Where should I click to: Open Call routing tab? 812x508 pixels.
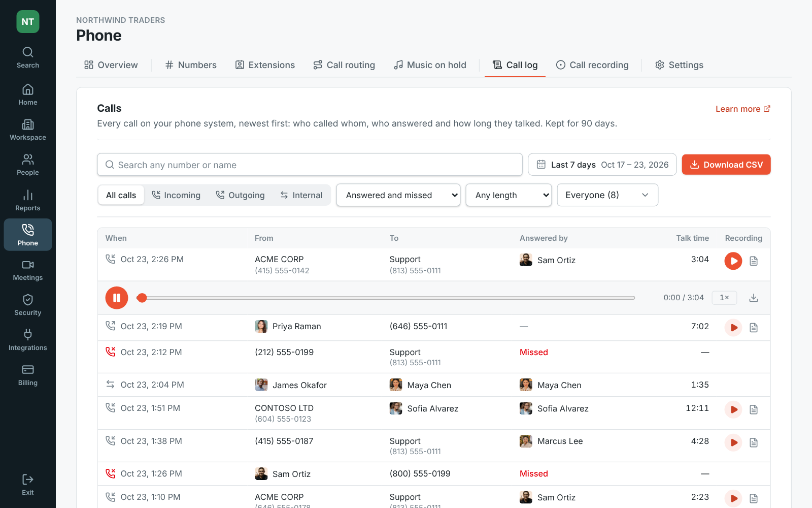[x=344, y=65]
